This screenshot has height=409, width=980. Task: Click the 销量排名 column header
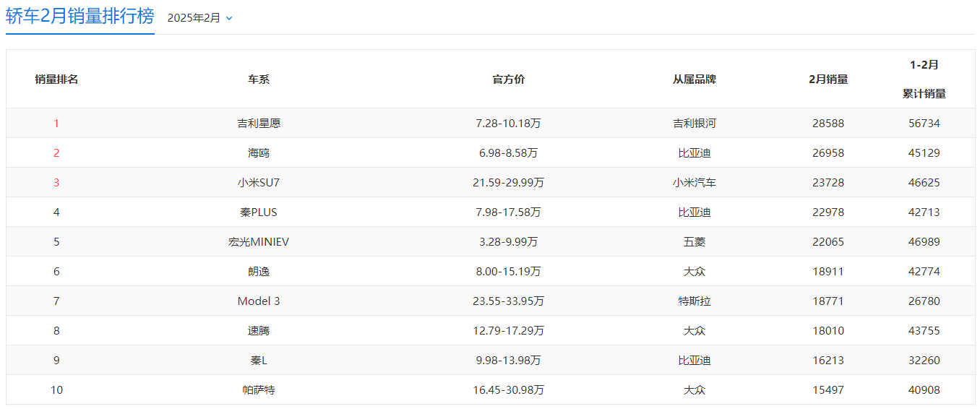tap(56, 79)
